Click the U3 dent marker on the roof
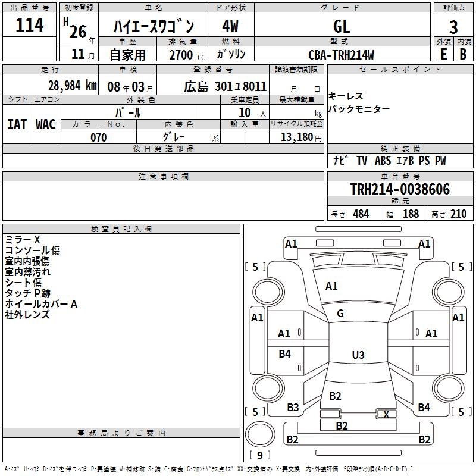The height and width of the screenshot is (476, 476). 358,355
